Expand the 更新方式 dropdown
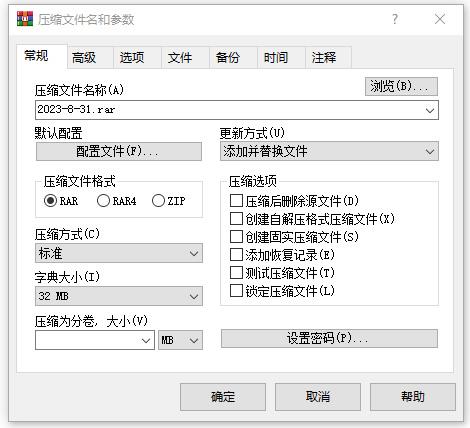This screenshot has width=470, height=428. coord(329,151)
